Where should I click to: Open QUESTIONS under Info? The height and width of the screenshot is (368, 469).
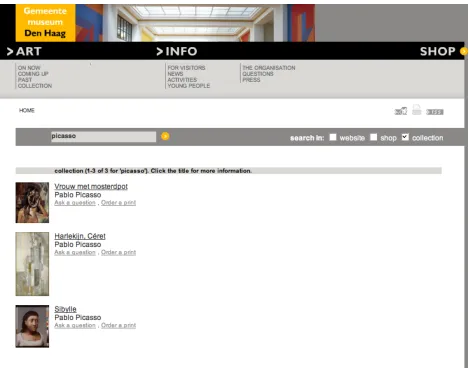pyautogui.click(x=258, y=74)
